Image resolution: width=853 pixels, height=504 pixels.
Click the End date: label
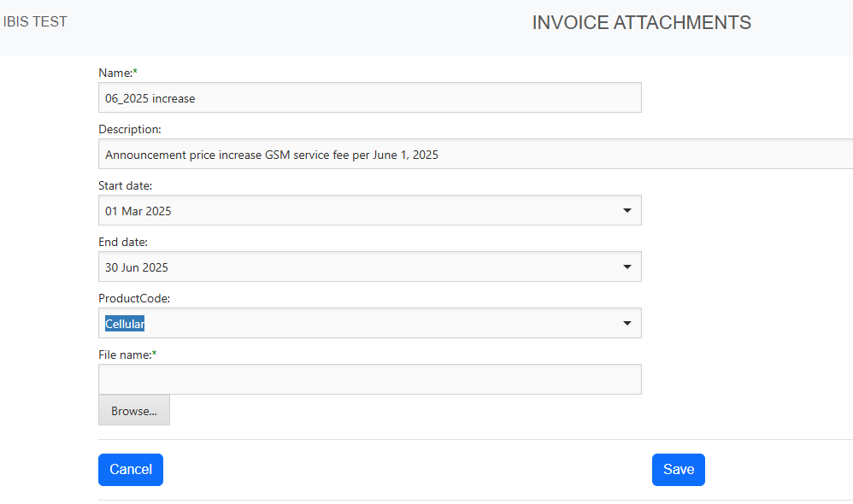click(123, 242)
